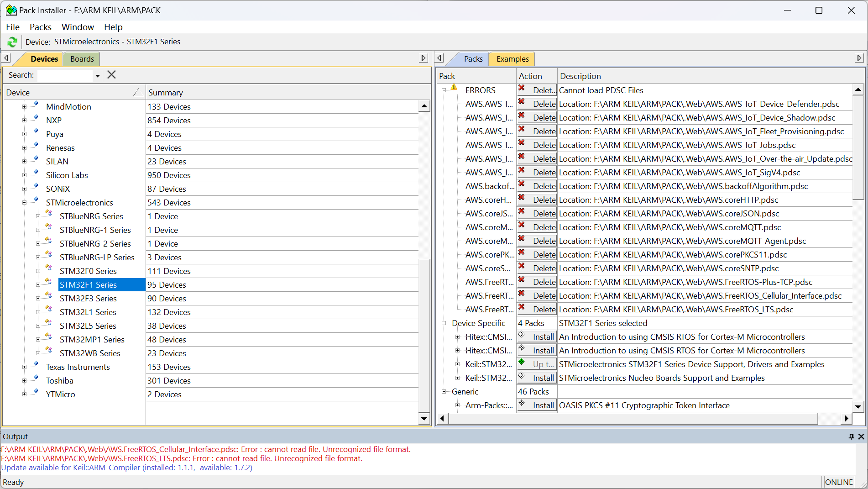Open the File menu
The height and width of the screenshot is (489, 868).
[13, 27]
